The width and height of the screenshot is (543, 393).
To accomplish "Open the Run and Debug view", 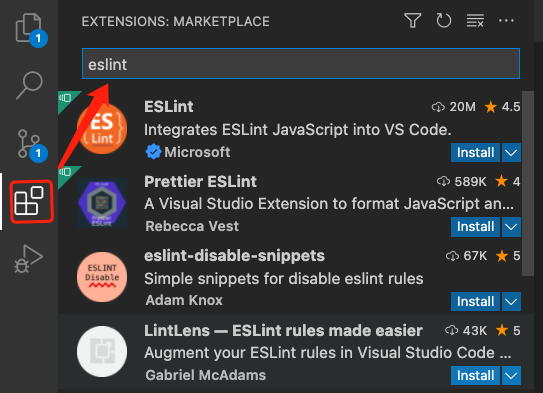I will coord(29,259).
